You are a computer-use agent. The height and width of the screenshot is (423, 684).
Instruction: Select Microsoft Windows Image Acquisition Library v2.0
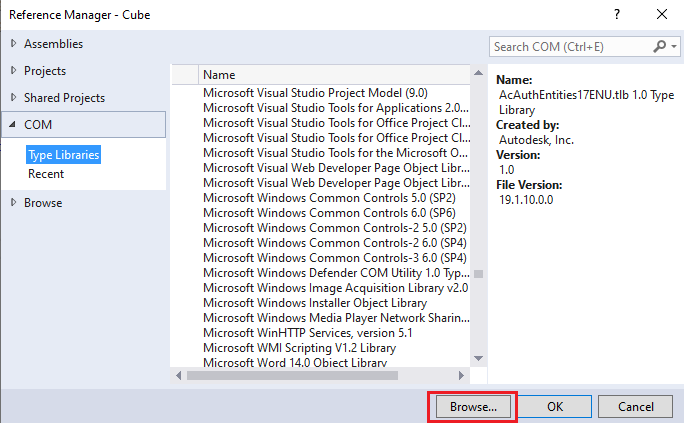(x=335, y=288)
